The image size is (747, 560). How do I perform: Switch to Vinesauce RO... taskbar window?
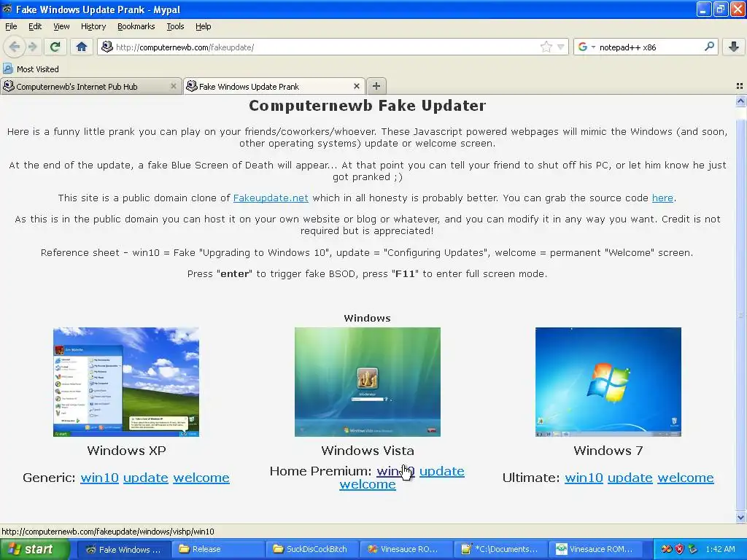[x=406, y=550]
